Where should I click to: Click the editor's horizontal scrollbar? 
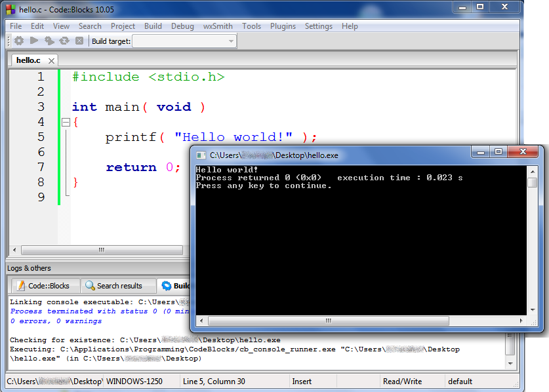(102, 249)
